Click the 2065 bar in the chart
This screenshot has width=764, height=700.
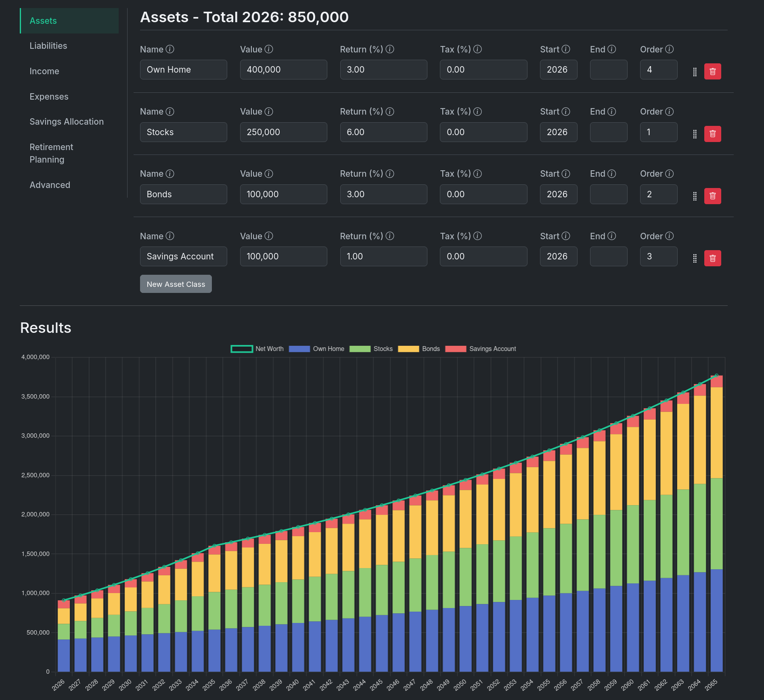point(716,524)
